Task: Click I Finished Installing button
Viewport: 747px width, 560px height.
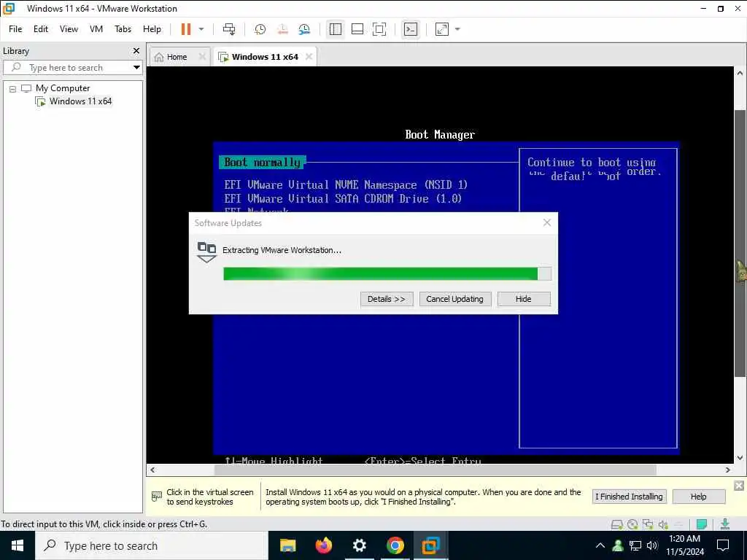Action: coord(629,497)
